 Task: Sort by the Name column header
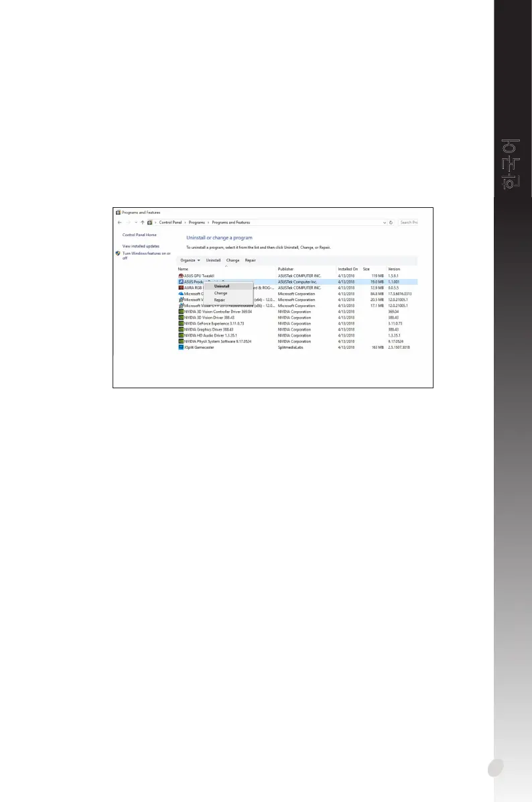coord(183,269)
